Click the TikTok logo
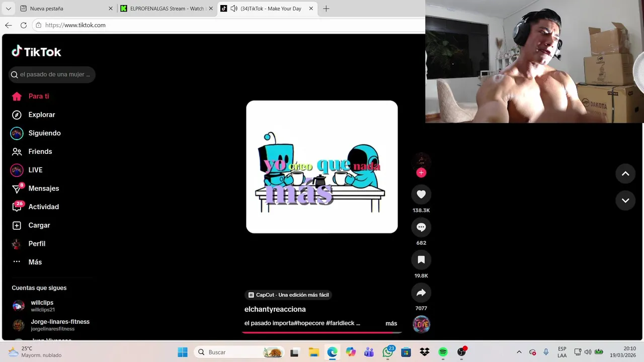Image resolution: width=644 pixels, height=362 pixels. coord(36,51)
